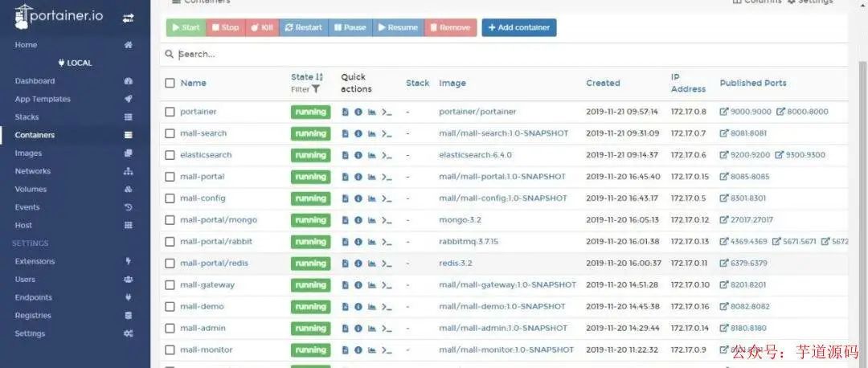Open inspect icon for mall-demo row
The height and width of the screenshot is (368, 868).
pyautogui.click(x=358, y=307)
